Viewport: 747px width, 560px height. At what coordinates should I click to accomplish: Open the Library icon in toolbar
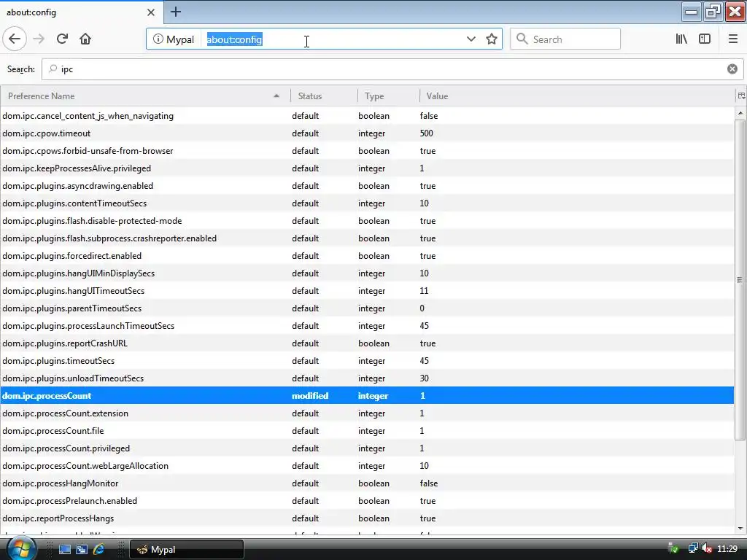click(x=681, y=39)
